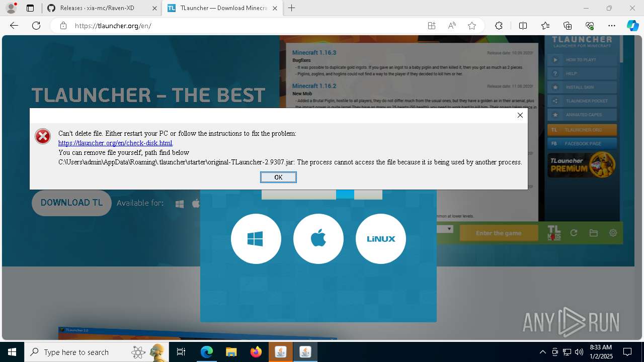Click FACEBOOK PAGE button
The height and width of the screenshot is (362, 644).
[582, 143]
